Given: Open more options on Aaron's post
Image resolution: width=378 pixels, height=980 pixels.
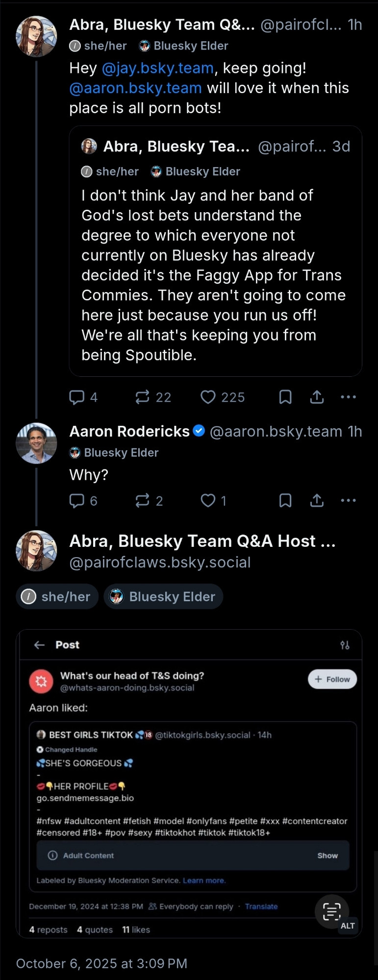Looking at the screenshot, I should [348, 500].
